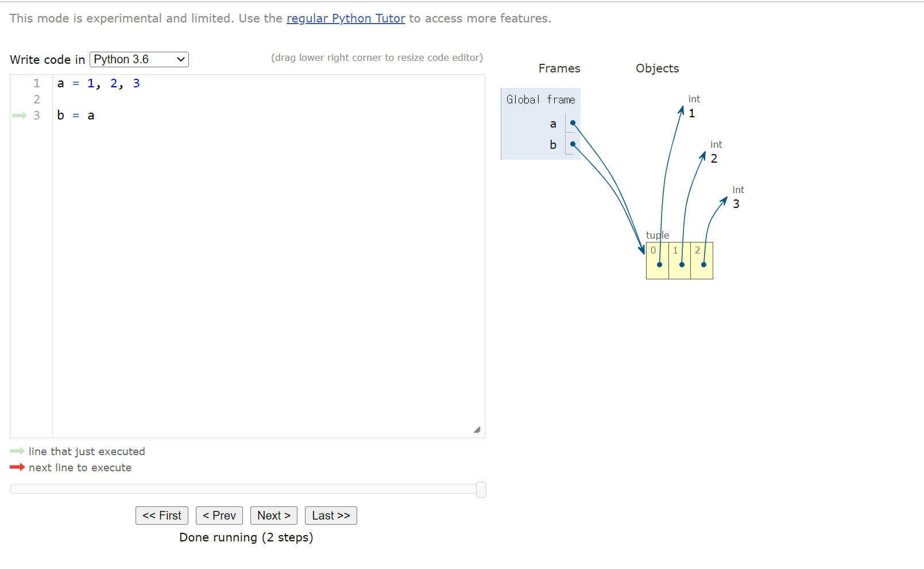Click the code editor resize corner handle
924x569 pixels.
point(477,430)
